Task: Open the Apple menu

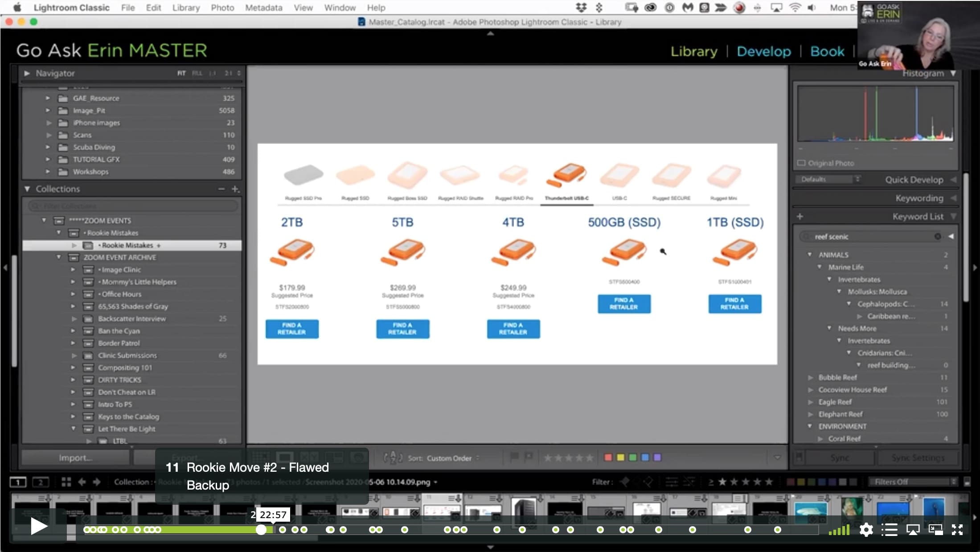Action: click(18, 8)
